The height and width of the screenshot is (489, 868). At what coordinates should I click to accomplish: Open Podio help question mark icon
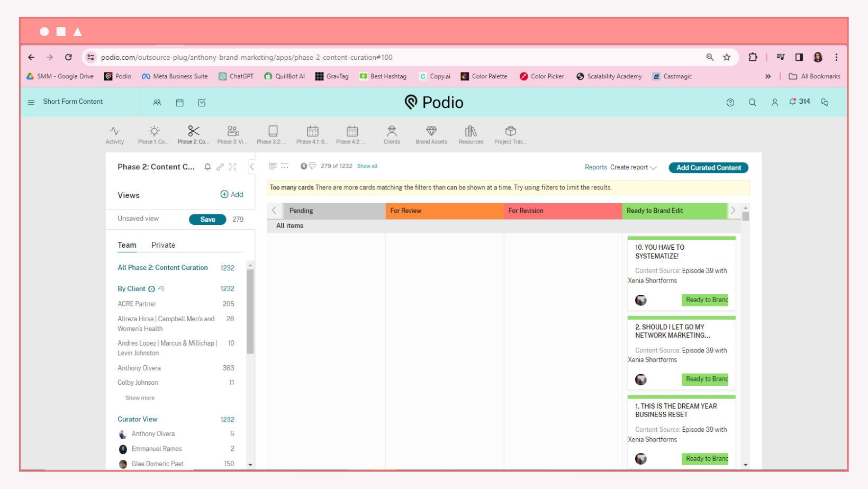tap(730, 103)
